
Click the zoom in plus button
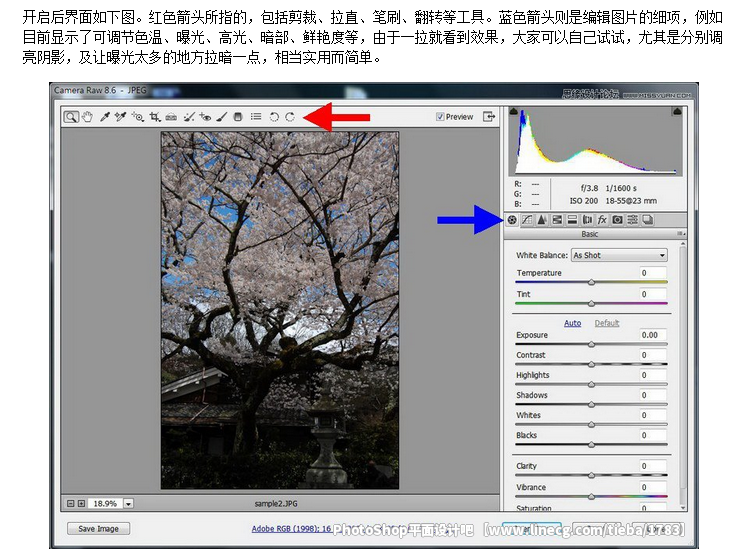click(81, 504)
